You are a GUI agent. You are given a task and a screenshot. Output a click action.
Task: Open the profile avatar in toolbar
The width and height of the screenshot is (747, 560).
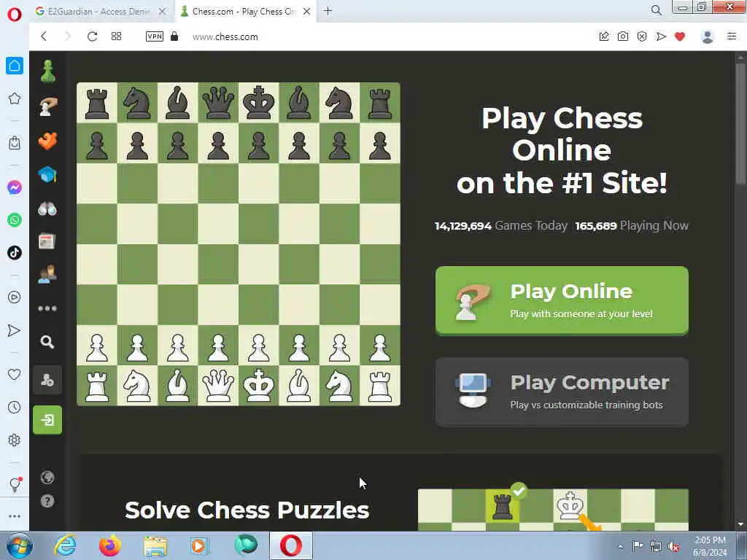coord(708,36)
